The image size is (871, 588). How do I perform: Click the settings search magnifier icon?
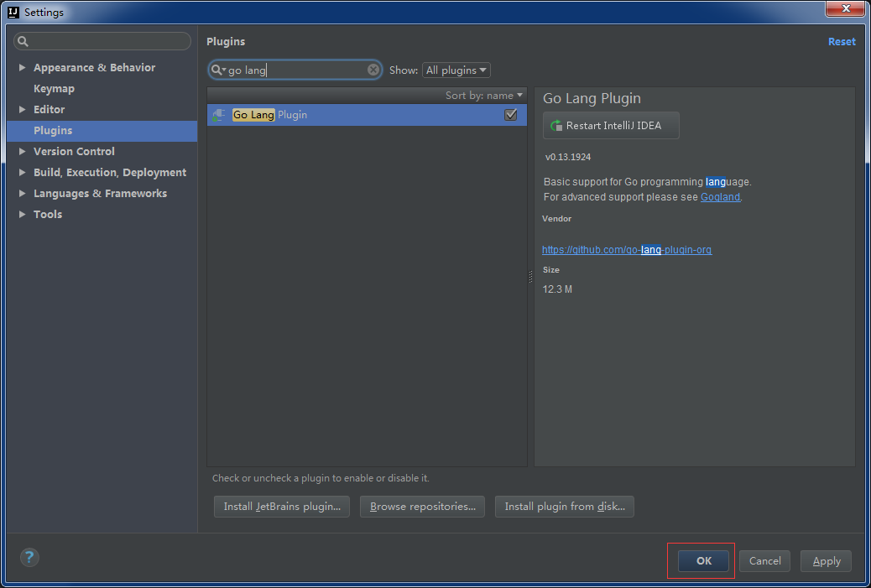coord(23,41)
